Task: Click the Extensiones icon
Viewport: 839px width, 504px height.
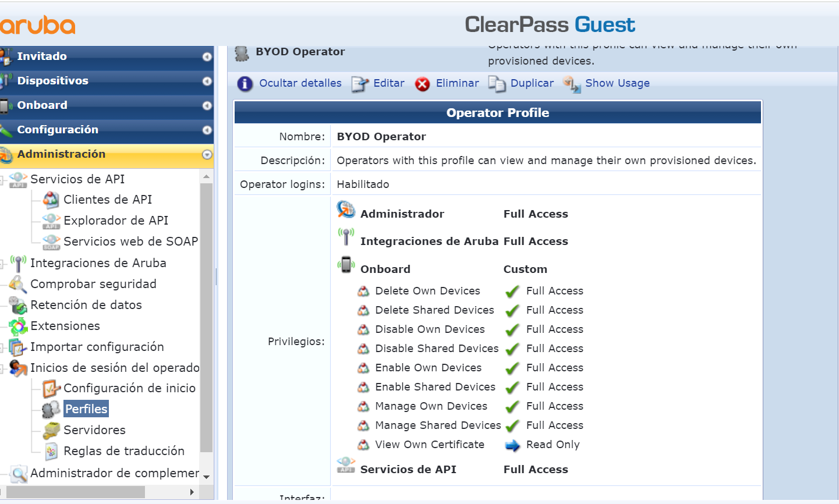Action: click(x=18, y=326)
